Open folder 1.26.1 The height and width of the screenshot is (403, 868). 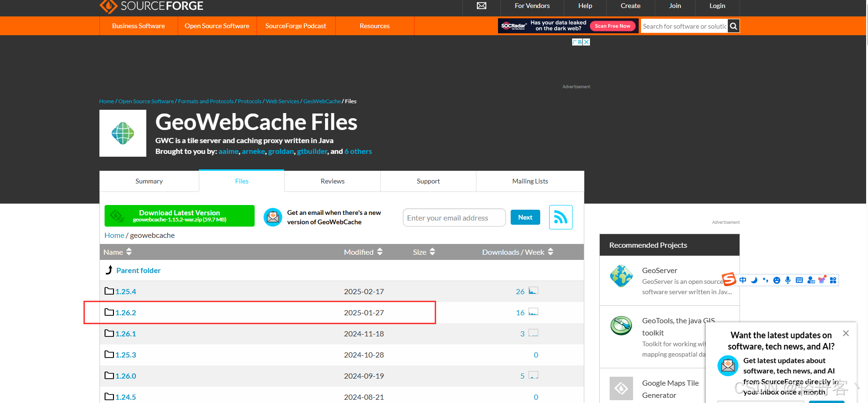point(126,334)
